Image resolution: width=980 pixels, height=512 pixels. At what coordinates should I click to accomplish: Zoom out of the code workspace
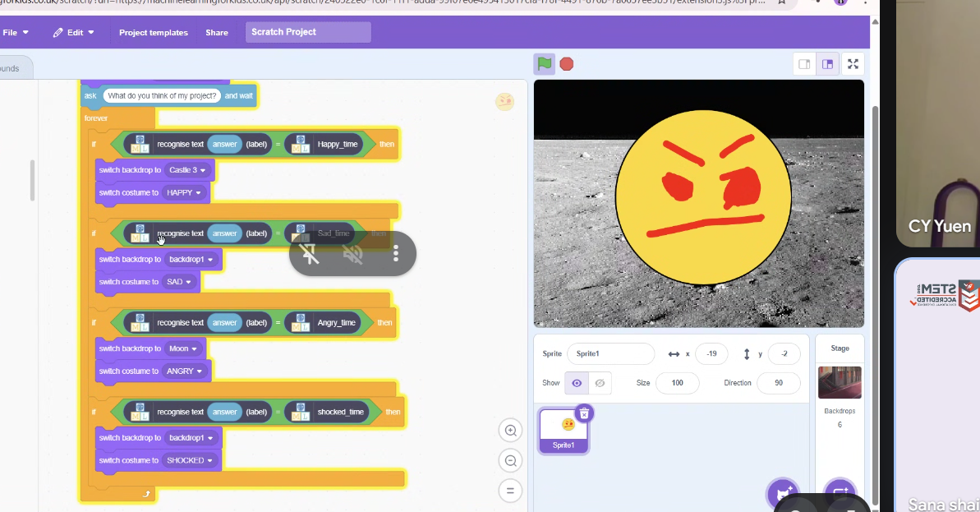510,461
